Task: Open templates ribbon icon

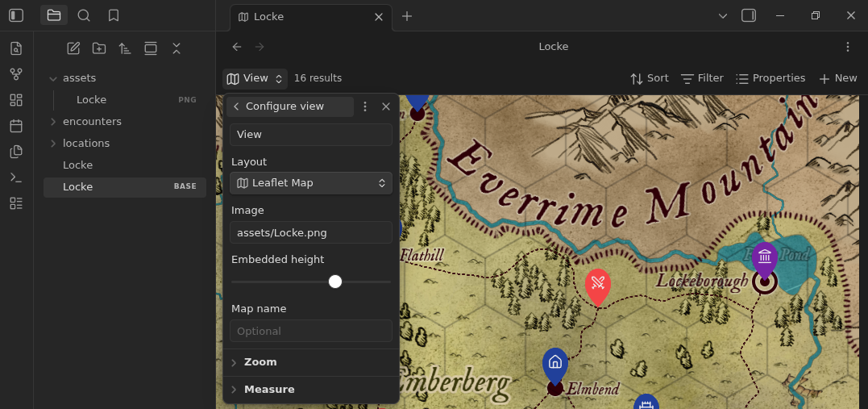Action: coord(16,152)
